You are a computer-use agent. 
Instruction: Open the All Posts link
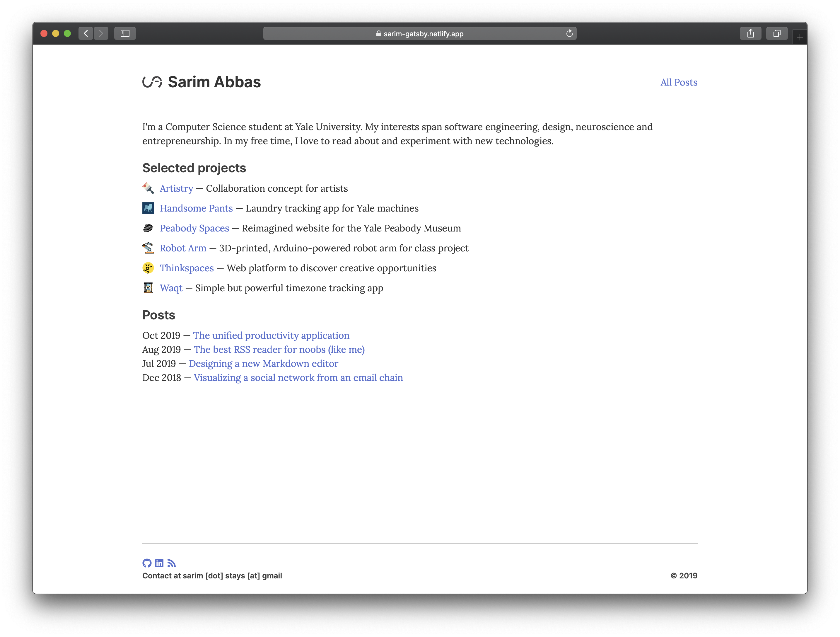(679, 82)
